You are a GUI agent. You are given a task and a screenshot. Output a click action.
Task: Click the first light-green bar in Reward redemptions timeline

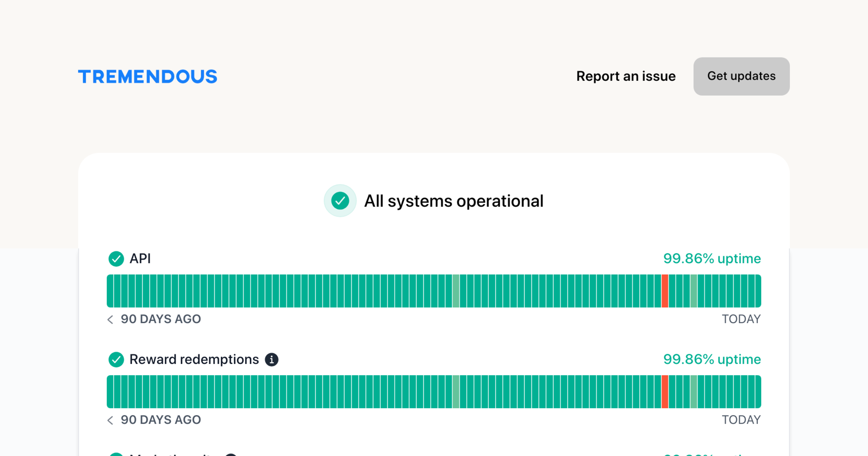click(x=456, y=392)
